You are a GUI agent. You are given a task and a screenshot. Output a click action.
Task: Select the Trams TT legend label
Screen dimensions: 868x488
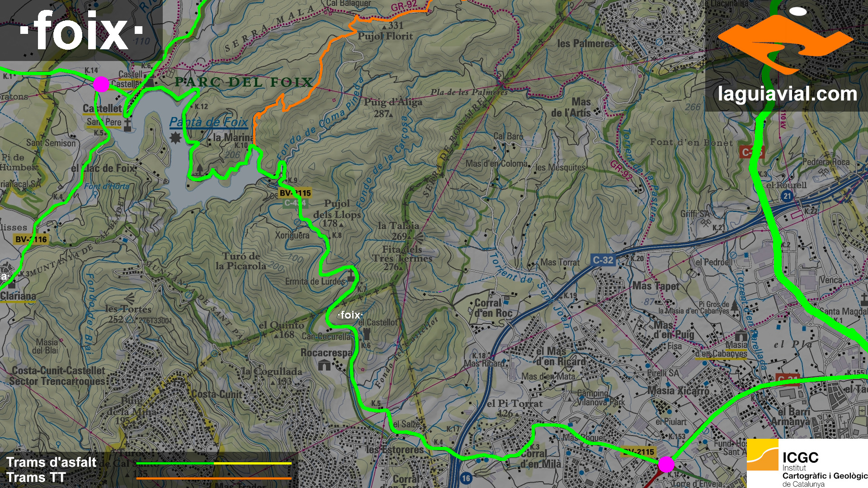point(36,477)
